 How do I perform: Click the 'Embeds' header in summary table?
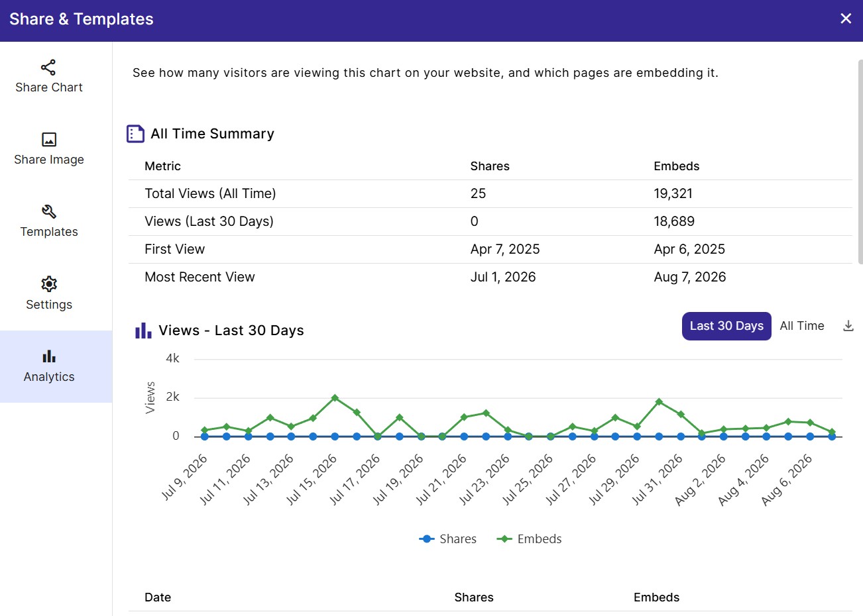point(677,166)
